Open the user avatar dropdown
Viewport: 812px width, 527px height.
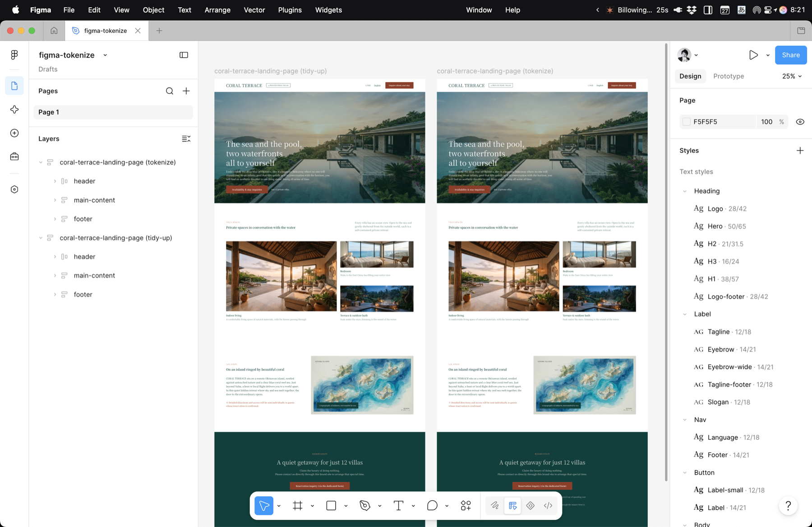click(x=687, y=55)
